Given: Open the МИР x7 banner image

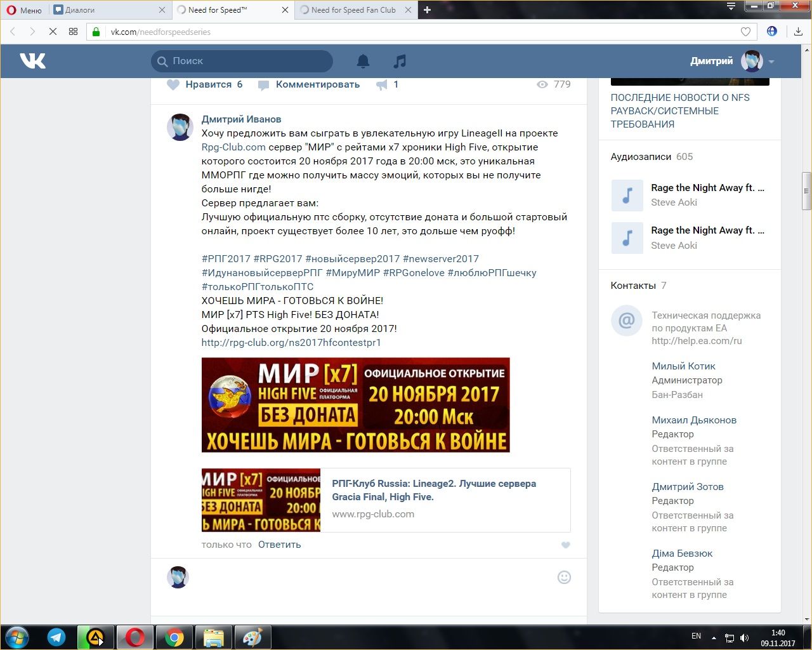Looking at the screenshot, I should tap(355, 405).
